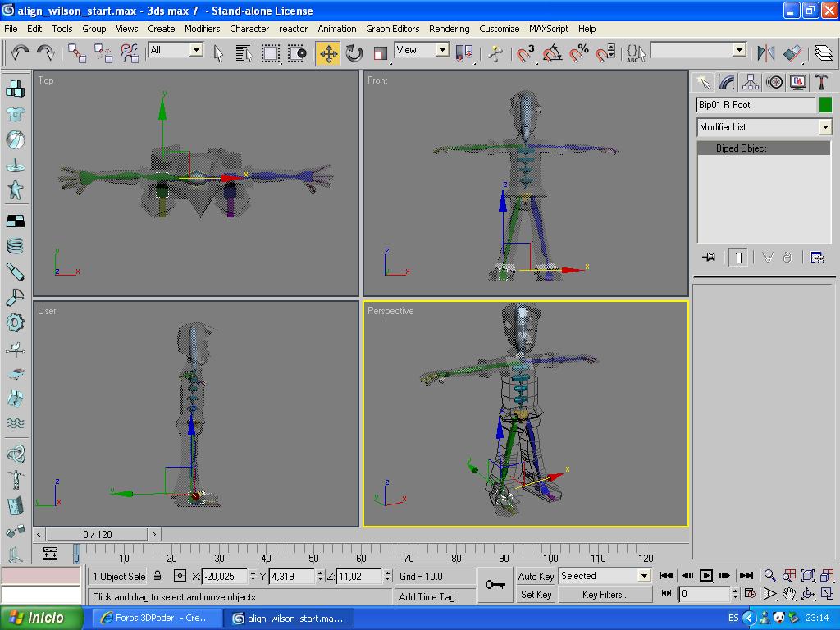Activate the Select and Rotate tool
840x630 pixels.
(x=354, y=54)
